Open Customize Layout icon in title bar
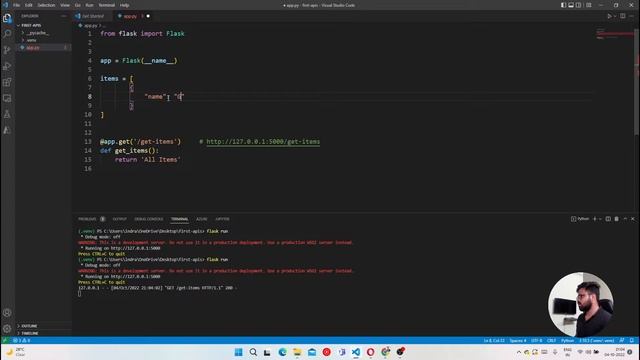Viewport: 640px width, 360px height. 589,5
